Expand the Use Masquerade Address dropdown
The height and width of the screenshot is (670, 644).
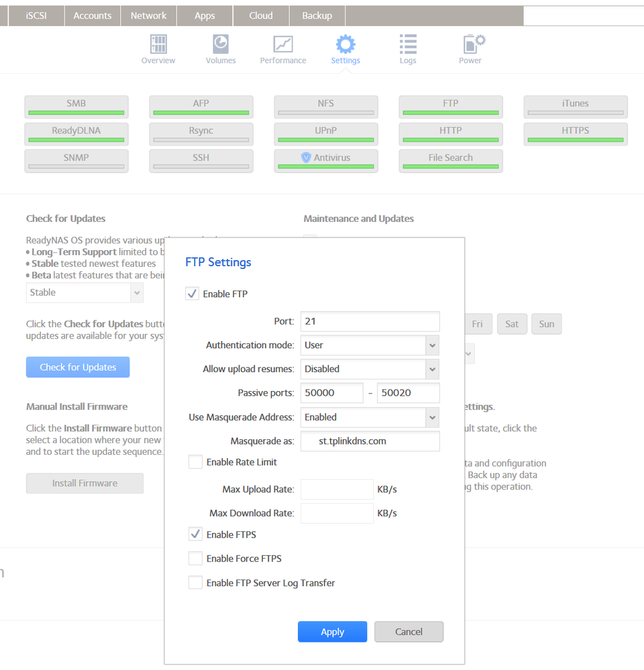point(432,417)
